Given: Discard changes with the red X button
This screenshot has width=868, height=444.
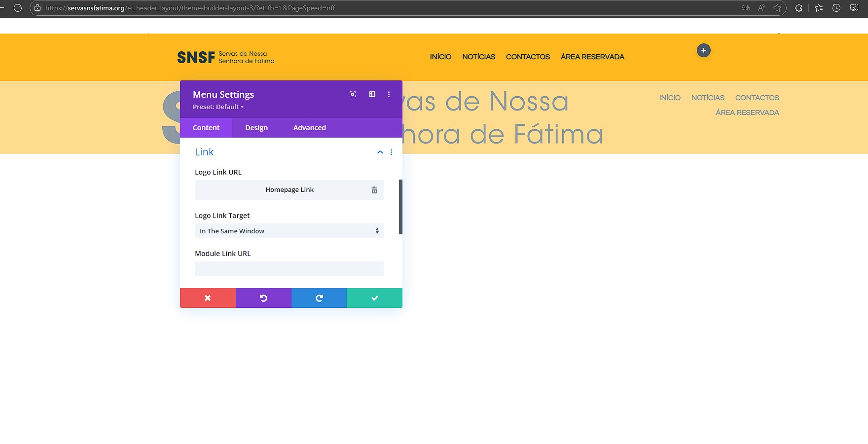Looking at the screenshot, I should pyautogui.click(x=208, y=298).
